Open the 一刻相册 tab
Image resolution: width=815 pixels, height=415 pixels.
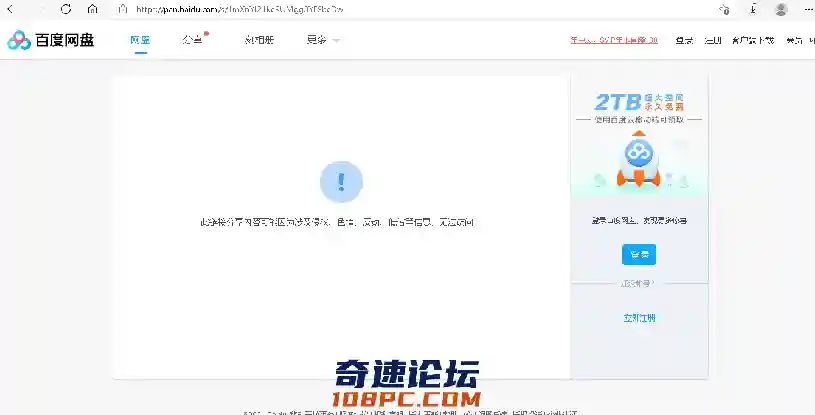click(259, 40)
